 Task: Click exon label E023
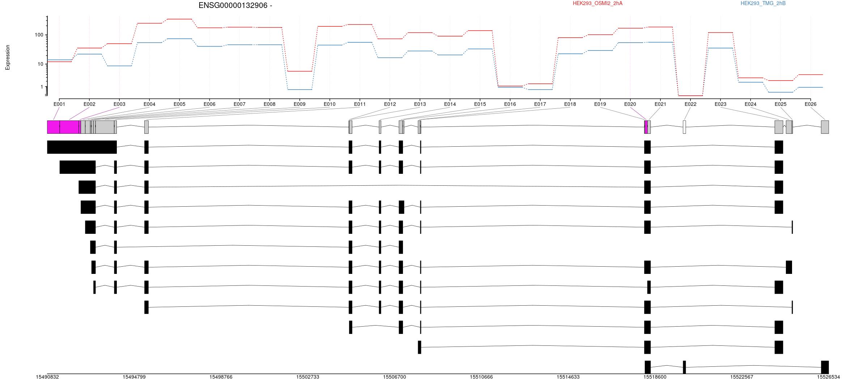click(x=720, y=104)
